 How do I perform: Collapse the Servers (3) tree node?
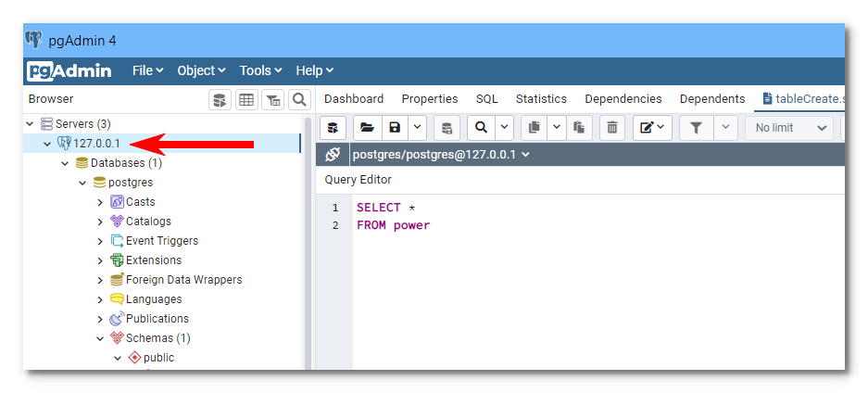click(x=30, y=124)
